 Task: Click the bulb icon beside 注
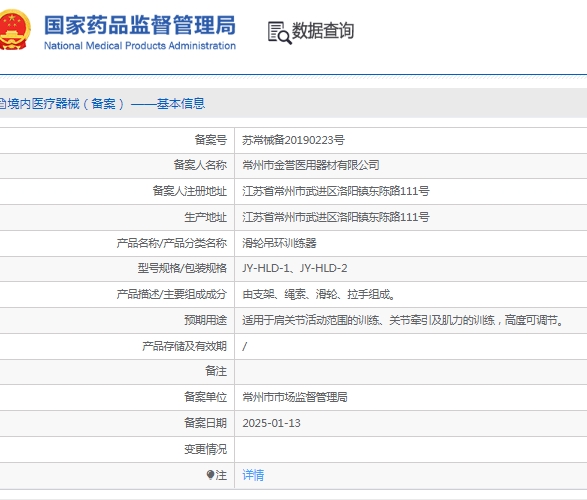[x=210, y=475]
